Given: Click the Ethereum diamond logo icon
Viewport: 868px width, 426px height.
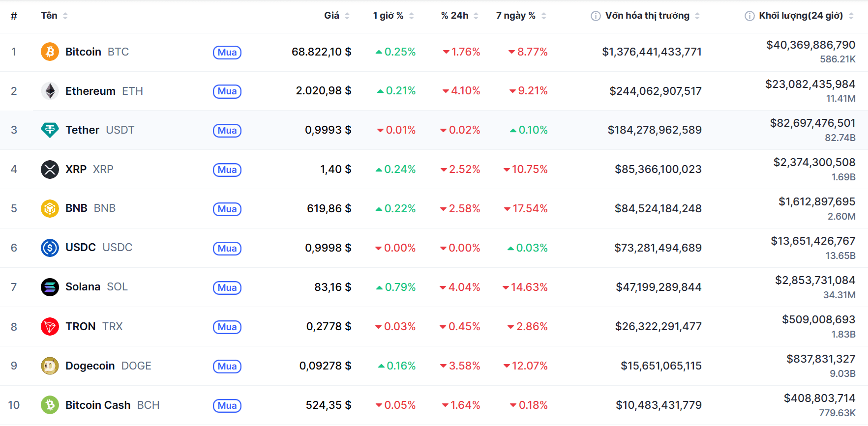Looking at the screenshot, I should 50,91.
